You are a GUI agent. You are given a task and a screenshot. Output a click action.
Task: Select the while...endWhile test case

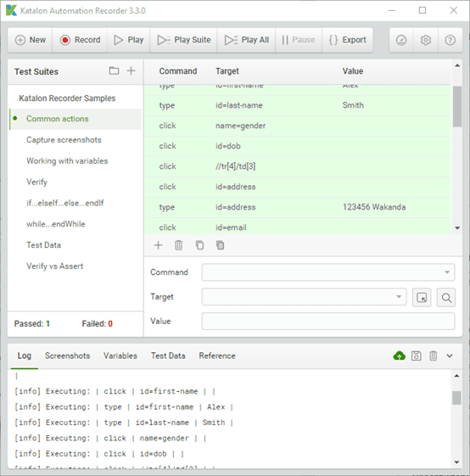[55, 224]
